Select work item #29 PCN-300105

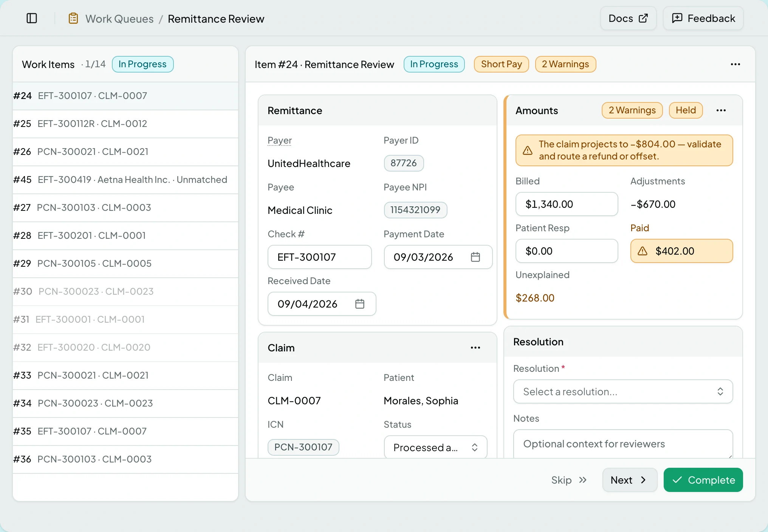pyautogui.click(x=125, y=264)
